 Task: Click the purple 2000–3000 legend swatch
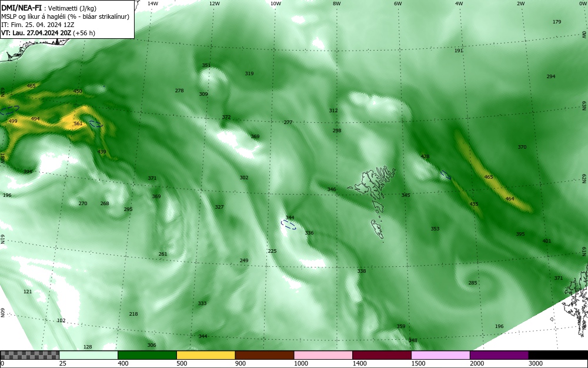pos(499,355)
